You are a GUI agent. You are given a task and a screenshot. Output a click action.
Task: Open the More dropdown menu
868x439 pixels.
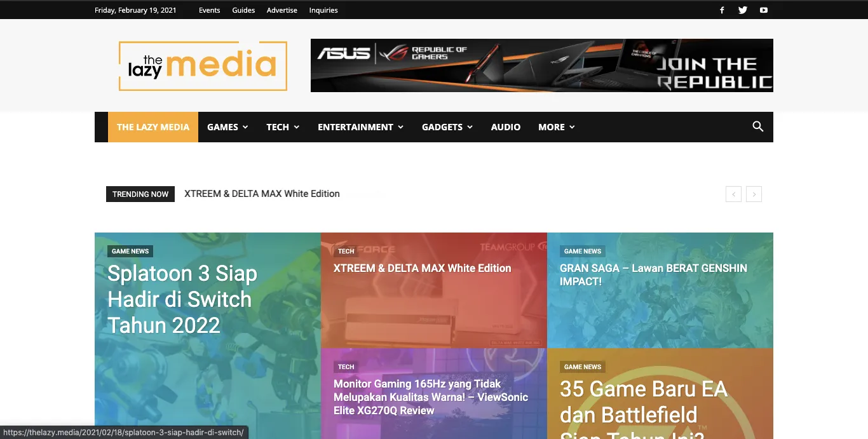556,127
